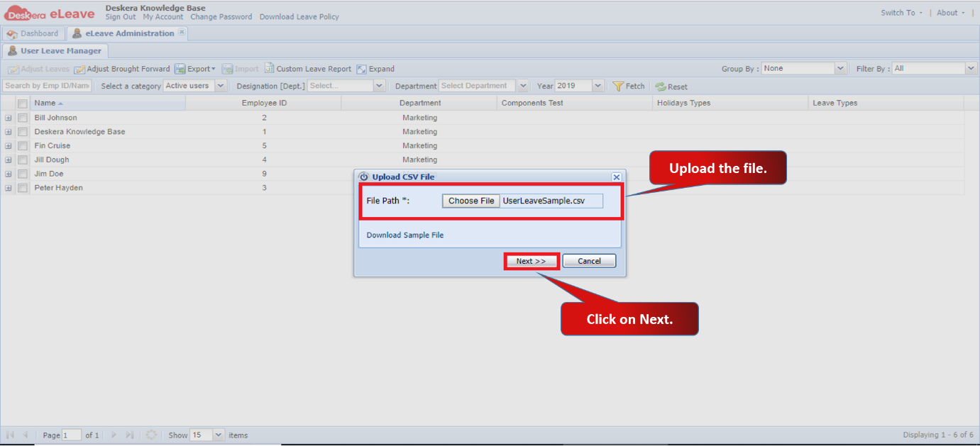980x446 pixels.
Task: Open the Switch To menu
Action: coord(901,13)
